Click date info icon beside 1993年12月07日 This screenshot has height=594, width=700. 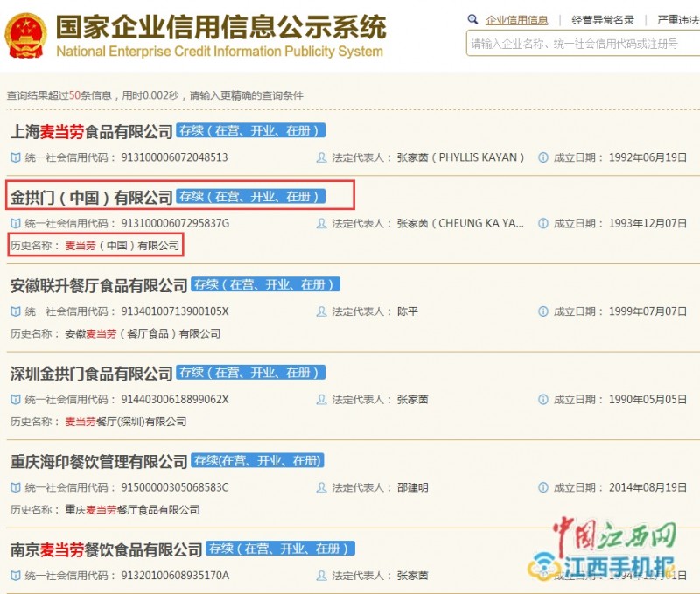pos(543,223)
